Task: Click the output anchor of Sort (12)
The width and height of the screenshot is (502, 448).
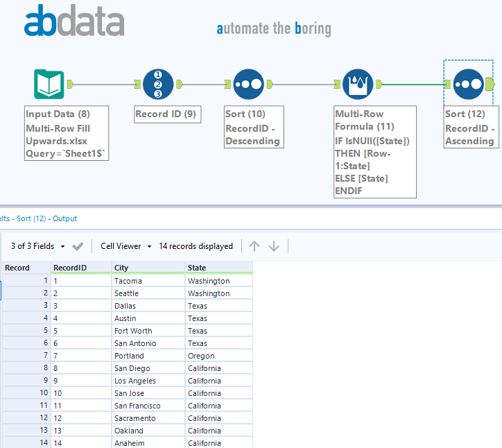Action: click(x=490, y=84)
